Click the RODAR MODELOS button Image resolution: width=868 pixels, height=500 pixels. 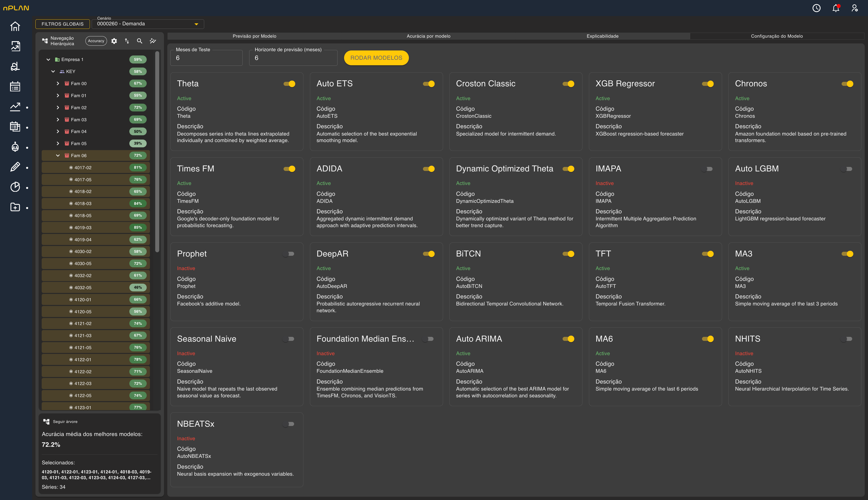(x=376, y=58)
